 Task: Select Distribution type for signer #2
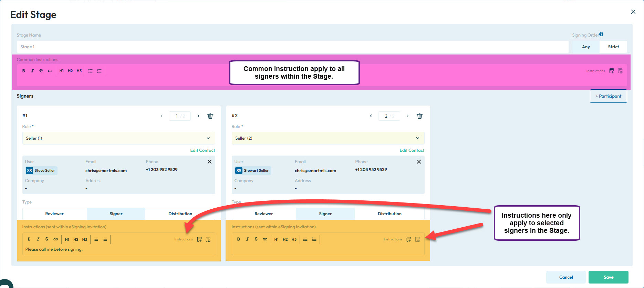[x=389, y=214]
